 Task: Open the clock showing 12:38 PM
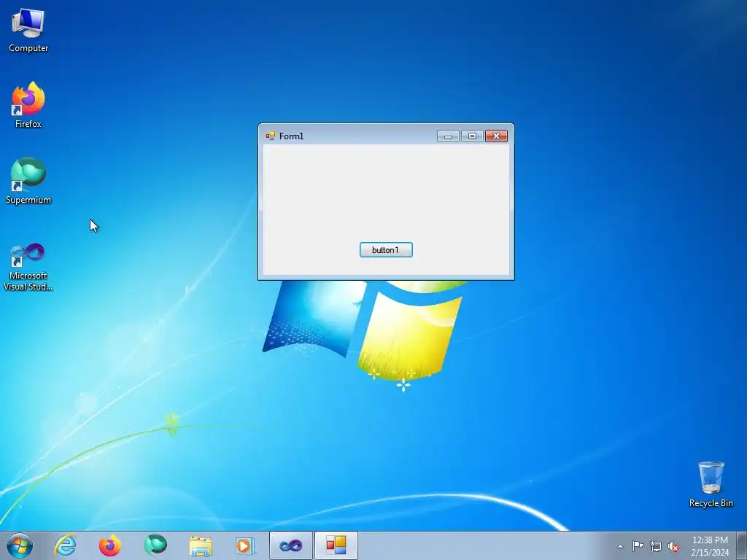pyautogui.click(x=710, y=546)
